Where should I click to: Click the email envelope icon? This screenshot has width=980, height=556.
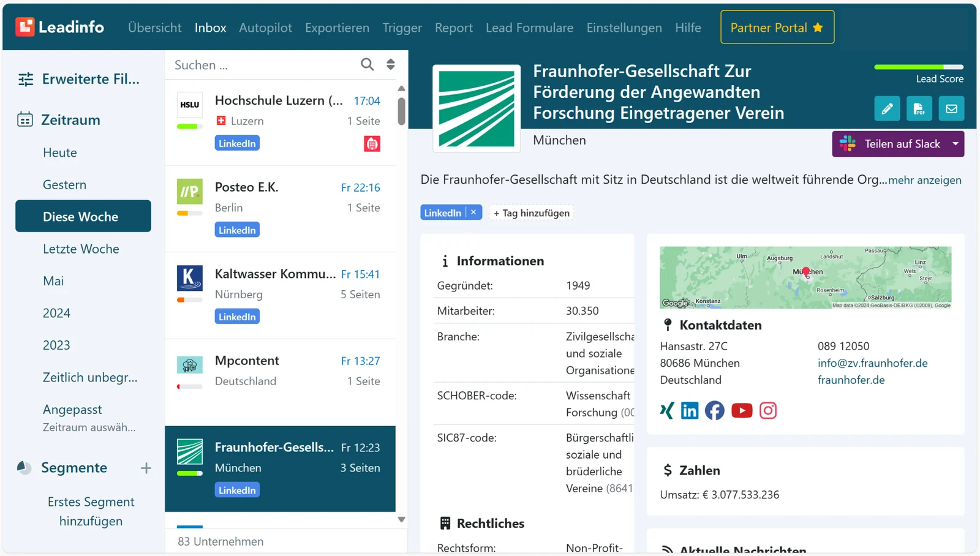click(951, 109)
